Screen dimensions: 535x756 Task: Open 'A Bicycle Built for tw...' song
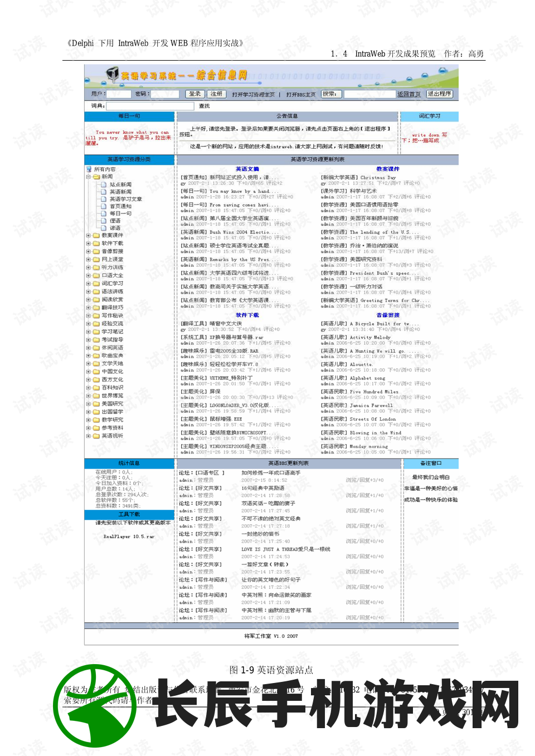coord(384,324)
